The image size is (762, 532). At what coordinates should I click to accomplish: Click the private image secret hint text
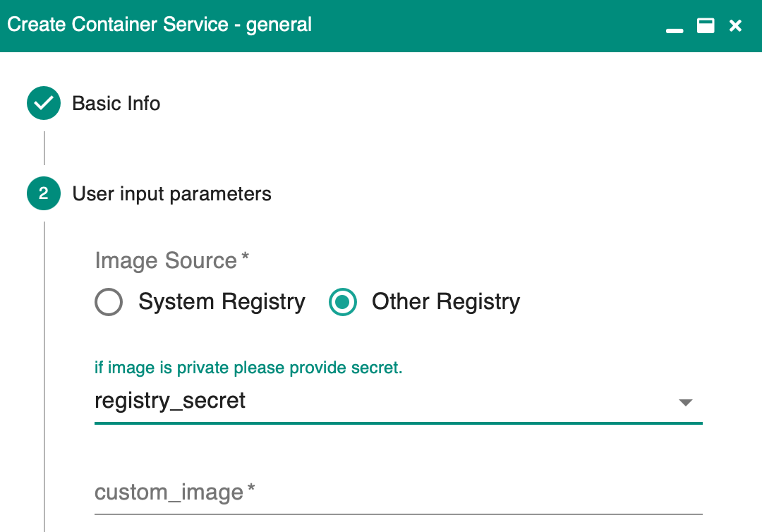tap(248, 368)
